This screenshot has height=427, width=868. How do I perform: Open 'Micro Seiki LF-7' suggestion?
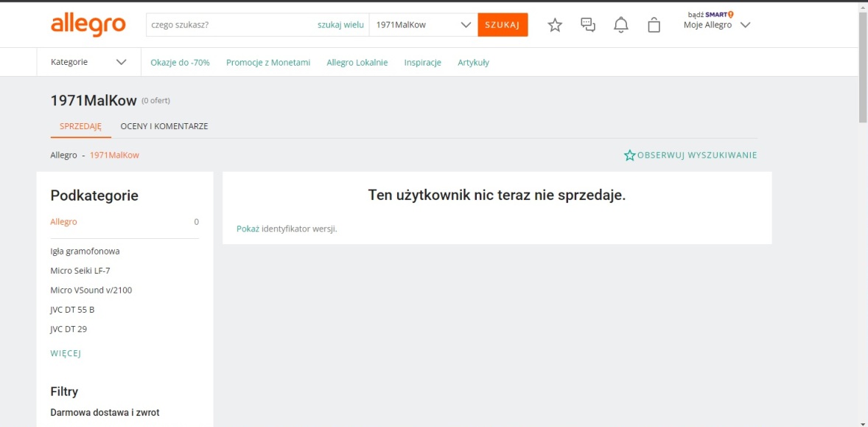click(80, 270)
